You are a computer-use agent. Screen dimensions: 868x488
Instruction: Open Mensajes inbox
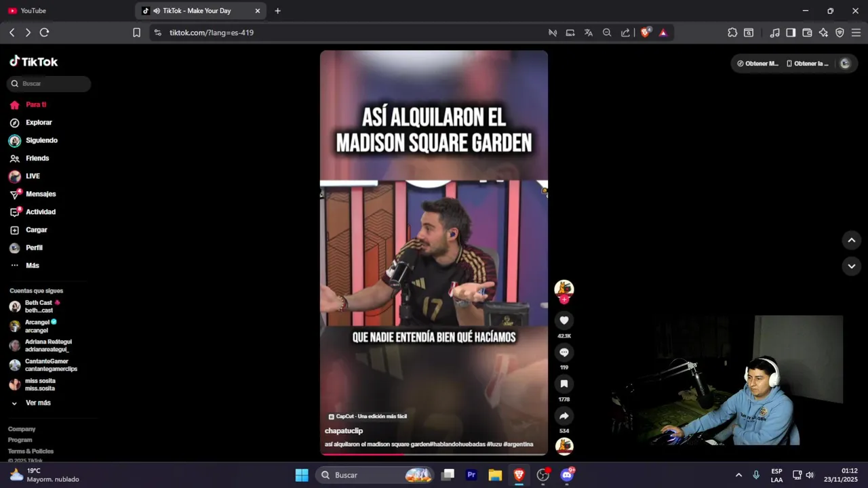(x=33, y=194)
